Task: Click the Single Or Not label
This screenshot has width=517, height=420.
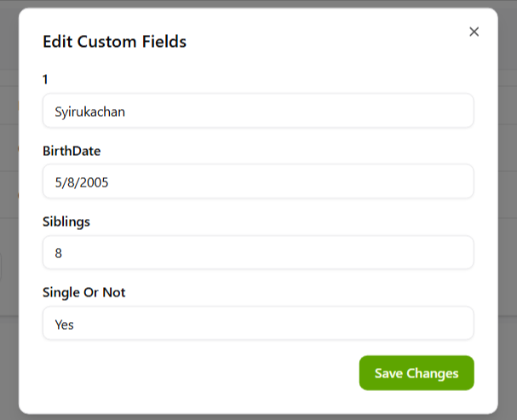Action: [84, 292]
